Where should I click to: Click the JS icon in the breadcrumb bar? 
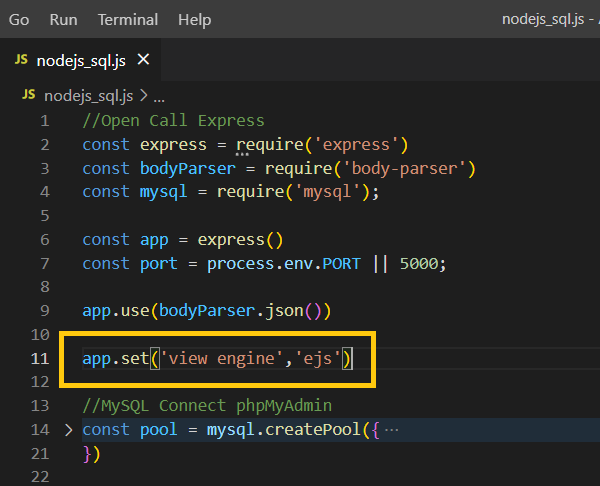(28, 97)
